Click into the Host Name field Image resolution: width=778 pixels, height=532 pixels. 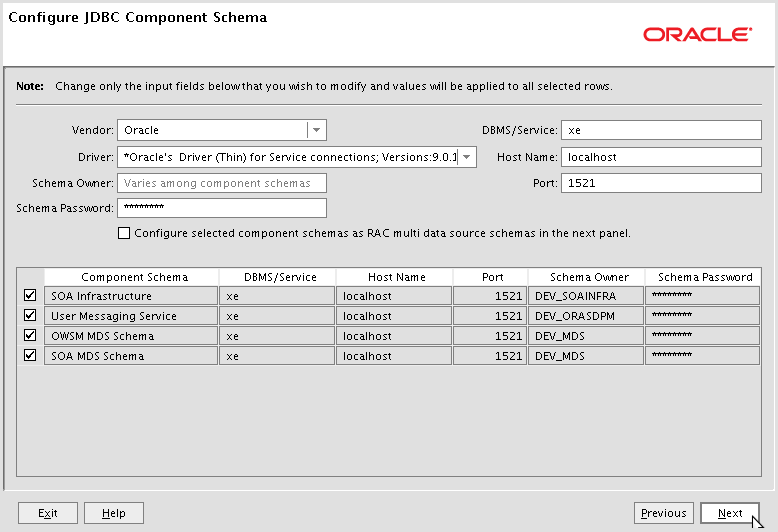pyautogui.click(x=661, y=157)
